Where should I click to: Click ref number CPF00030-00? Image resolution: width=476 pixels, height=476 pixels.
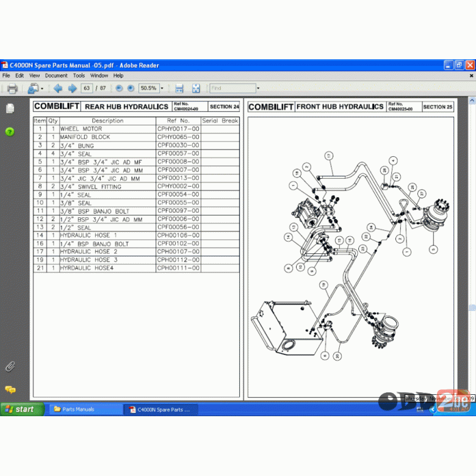[x=178, y=145]
